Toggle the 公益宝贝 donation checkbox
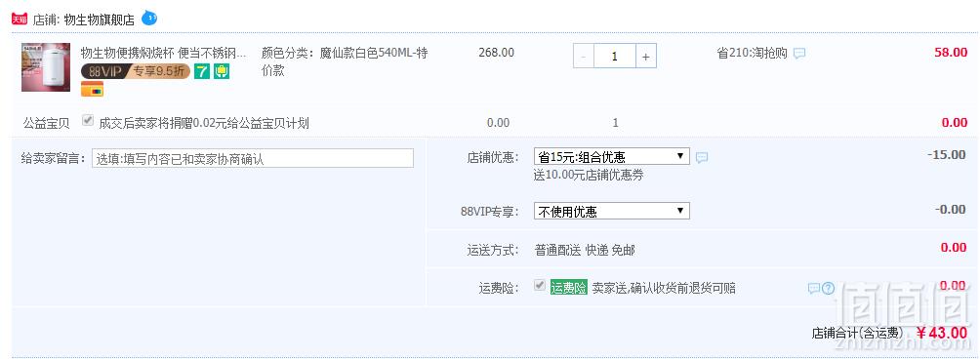The height and width of the screenshot is (359, 980). point(88,121)
